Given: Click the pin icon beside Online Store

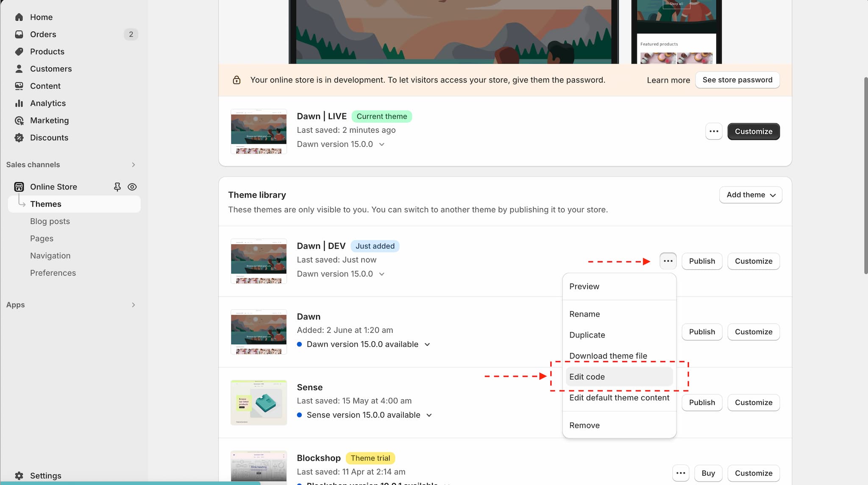Looking at the screenshot, I should point(117,187).
